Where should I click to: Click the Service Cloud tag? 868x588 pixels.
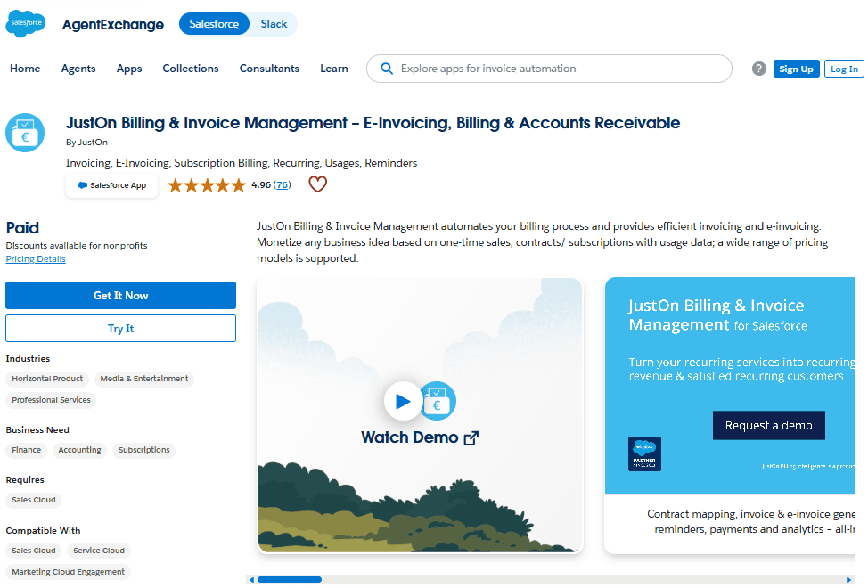99,551
